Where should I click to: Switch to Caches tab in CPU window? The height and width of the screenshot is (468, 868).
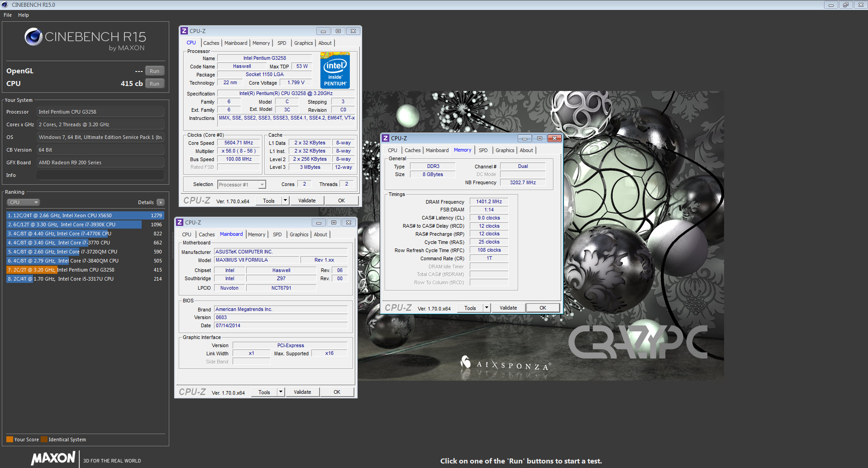[211, 43]
